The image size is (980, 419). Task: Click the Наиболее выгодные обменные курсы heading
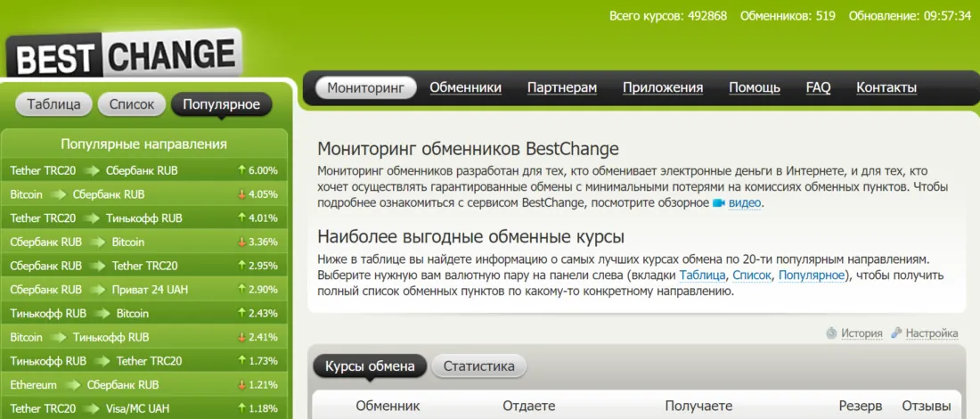click(x=470, y=237)
